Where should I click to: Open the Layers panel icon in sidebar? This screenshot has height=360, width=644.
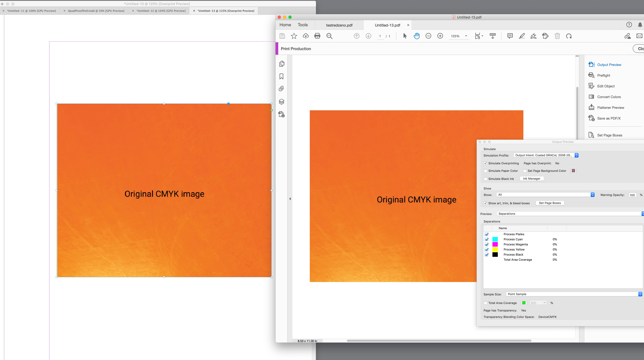[x=282, y=102]
